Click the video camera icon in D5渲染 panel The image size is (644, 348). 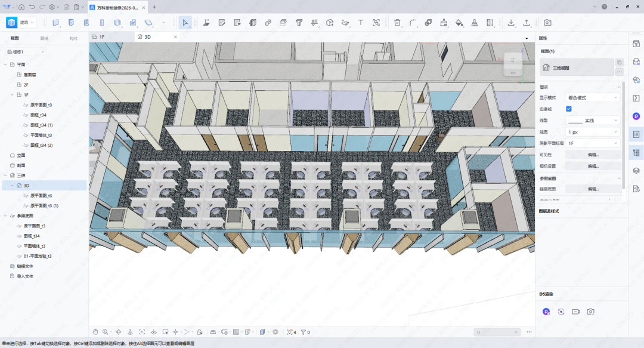coord(575,312)
